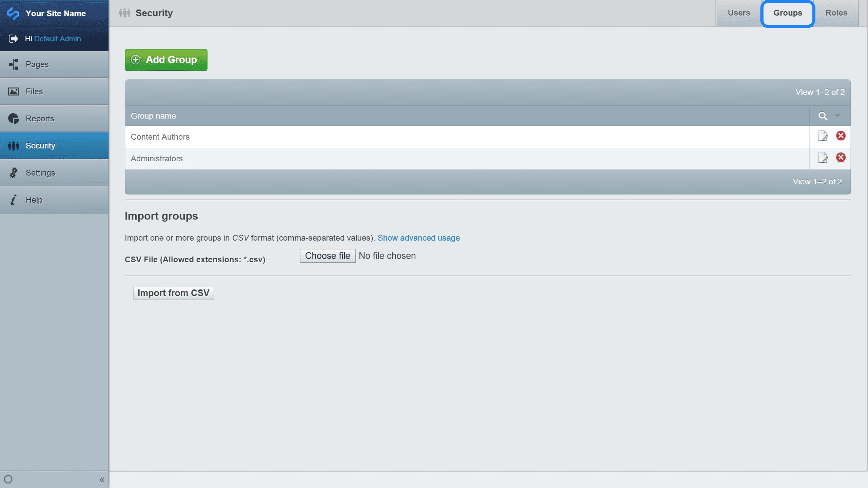Delete the Administrators group

(x=841, y=158)
